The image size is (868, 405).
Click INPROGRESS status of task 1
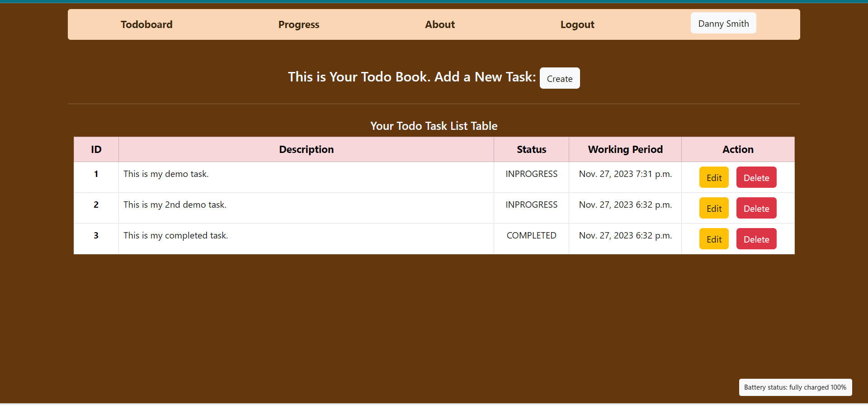click(531, 174)
